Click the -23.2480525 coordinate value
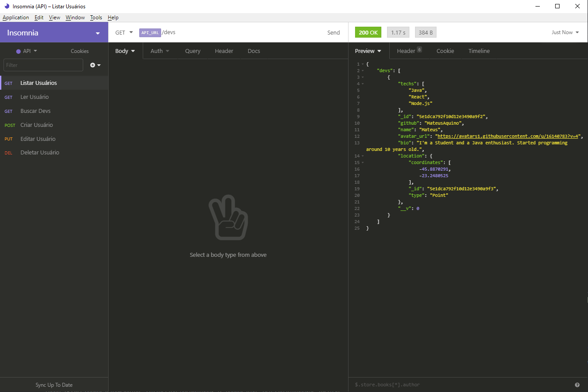 coord(433,175)
